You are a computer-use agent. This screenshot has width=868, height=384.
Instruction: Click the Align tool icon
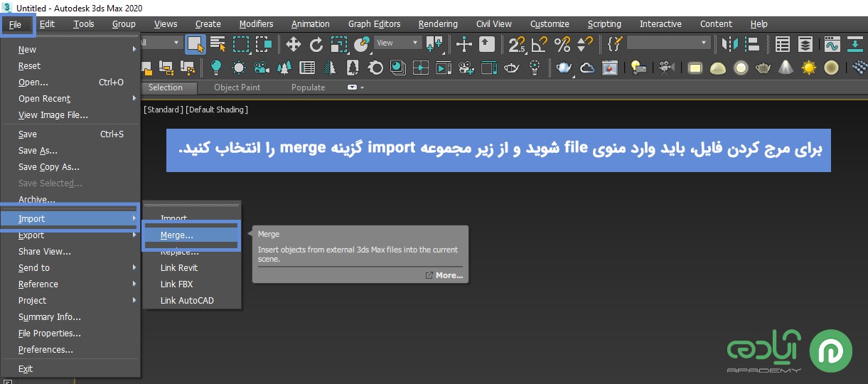[753, 44]
